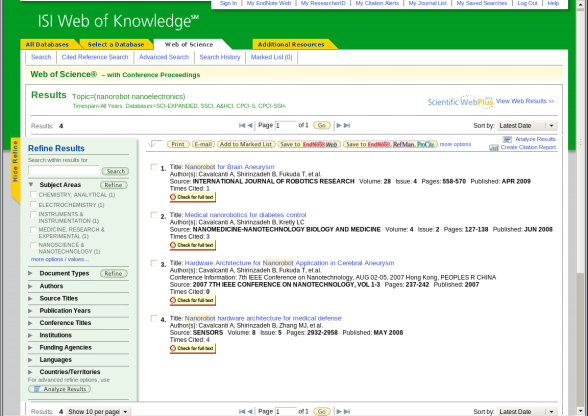The height and width of the screenshot is (416, 588).
Task: Expand the Conference Titles section
Action: point(30,323)
